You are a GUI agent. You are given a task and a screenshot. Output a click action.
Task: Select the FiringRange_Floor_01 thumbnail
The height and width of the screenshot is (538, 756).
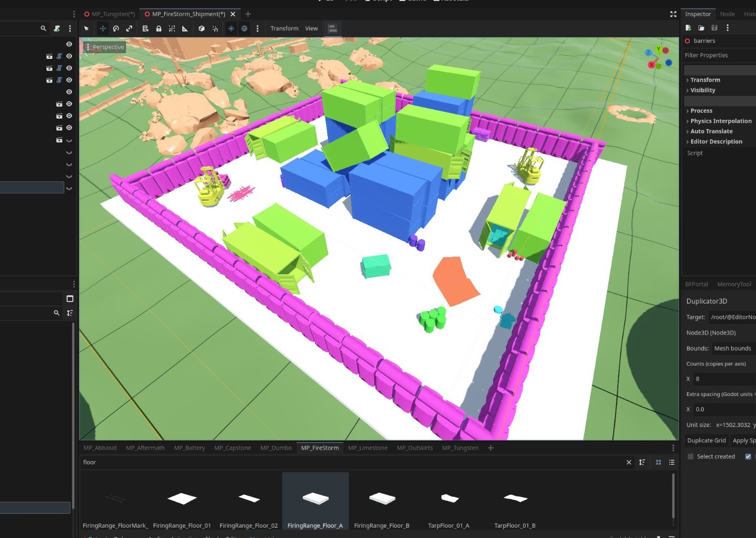[x=182, y=501]
